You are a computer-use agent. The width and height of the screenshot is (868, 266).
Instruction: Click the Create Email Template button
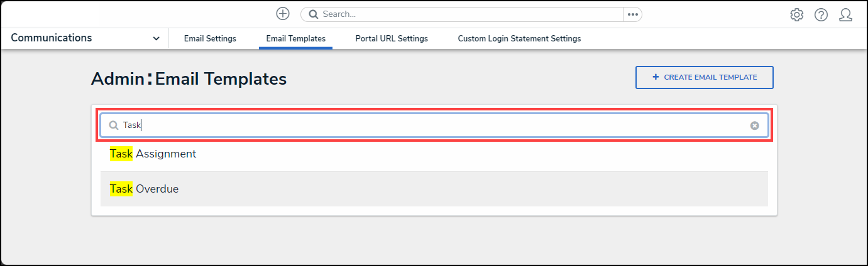pos(704,77)
